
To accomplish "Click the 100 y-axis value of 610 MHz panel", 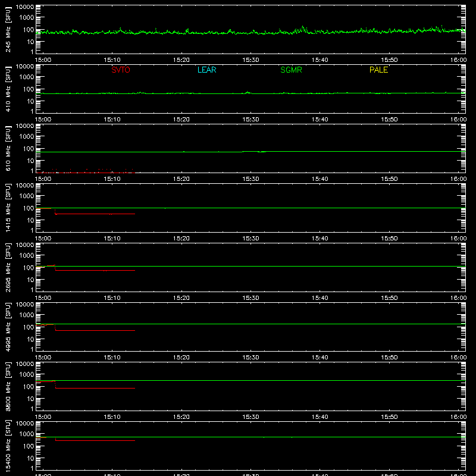I will pos(29,148).
